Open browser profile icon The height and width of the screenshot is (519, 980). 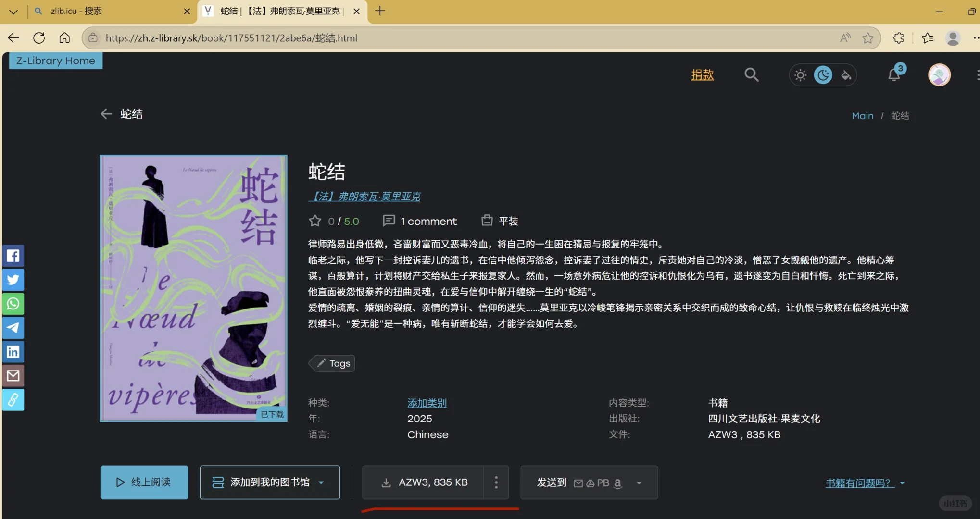[x=953, y=38]
